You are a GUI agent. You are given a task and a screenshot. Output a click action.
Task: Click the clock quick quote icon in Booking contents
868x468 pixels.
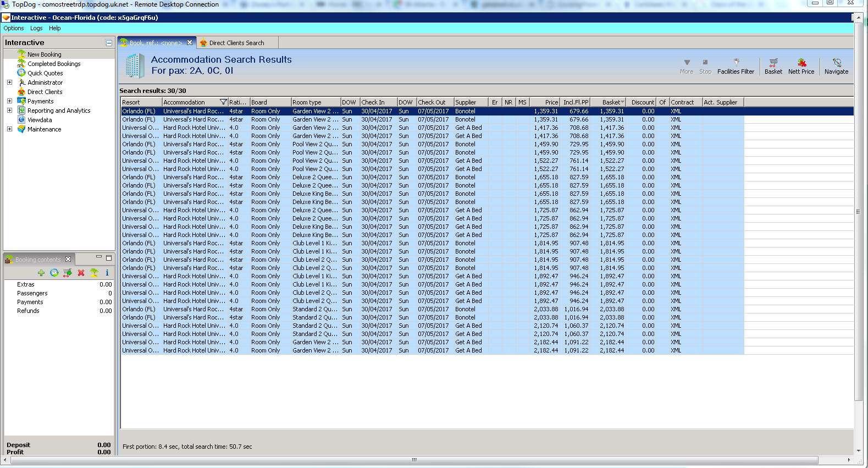tap(54, 273)
